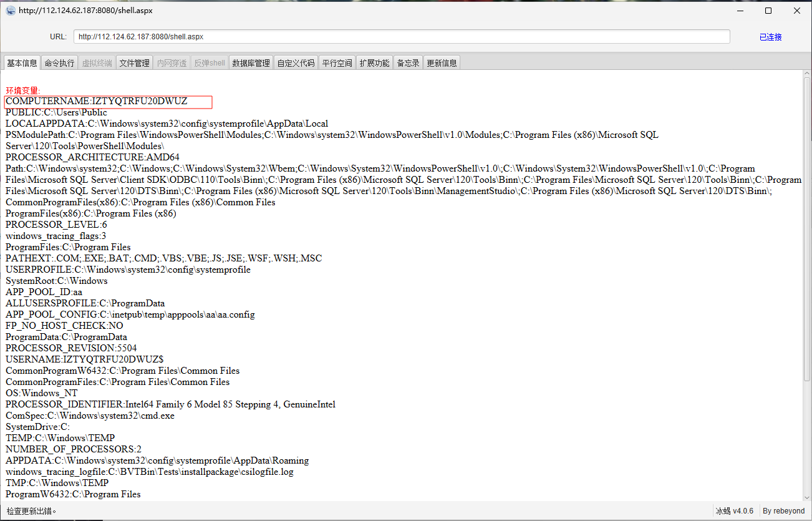Open the 基本信息 tab

(x=22, y=63)
